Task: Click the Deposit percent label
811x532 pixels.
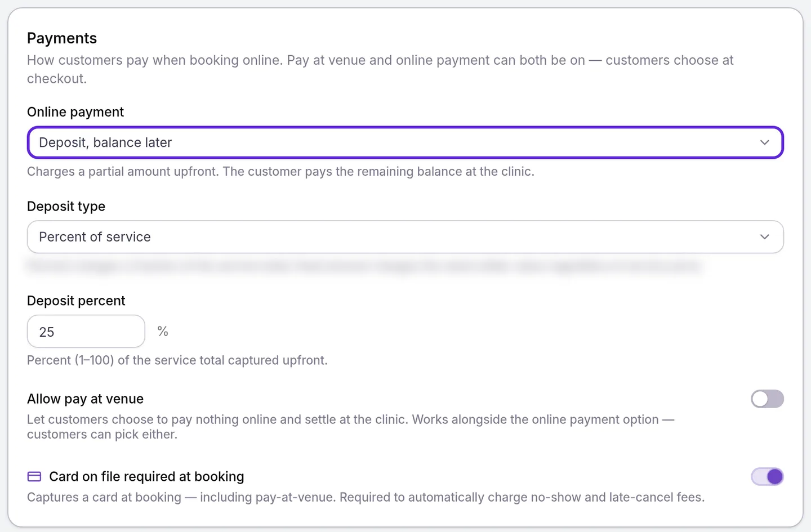Action: pyautogui.click(x=76, y=301)
